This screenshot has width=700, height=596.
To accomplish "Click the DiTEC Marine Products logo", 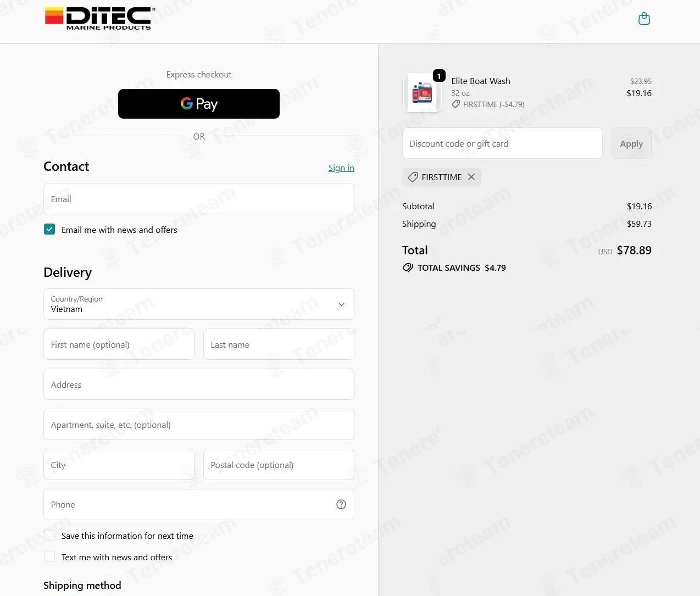I will coord(99,19).
